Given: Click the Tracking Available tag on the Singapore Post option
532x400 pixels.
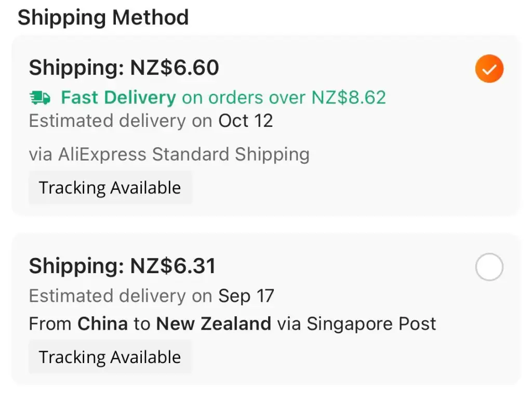Looking at the screenshot, I should [110, 356].
